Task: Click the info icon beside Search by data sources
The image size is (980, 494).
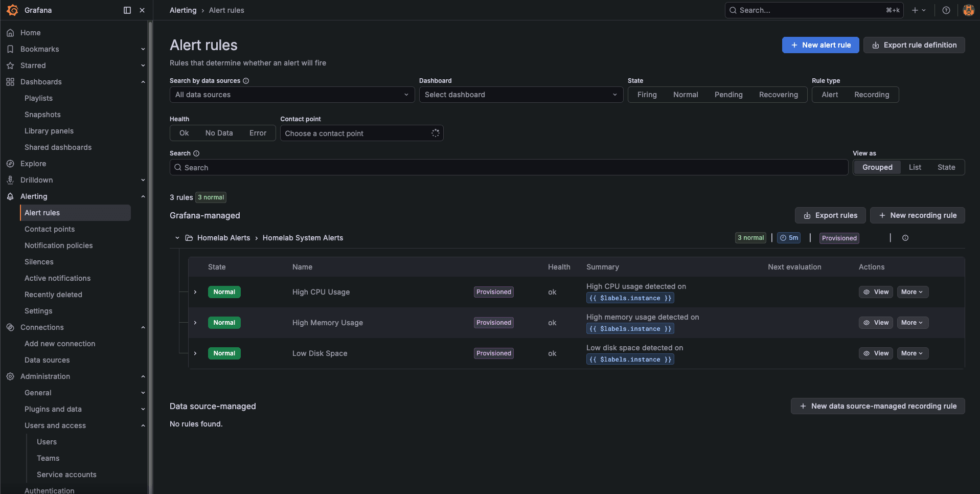Action: pyautogui.click(x=246, y=81)
